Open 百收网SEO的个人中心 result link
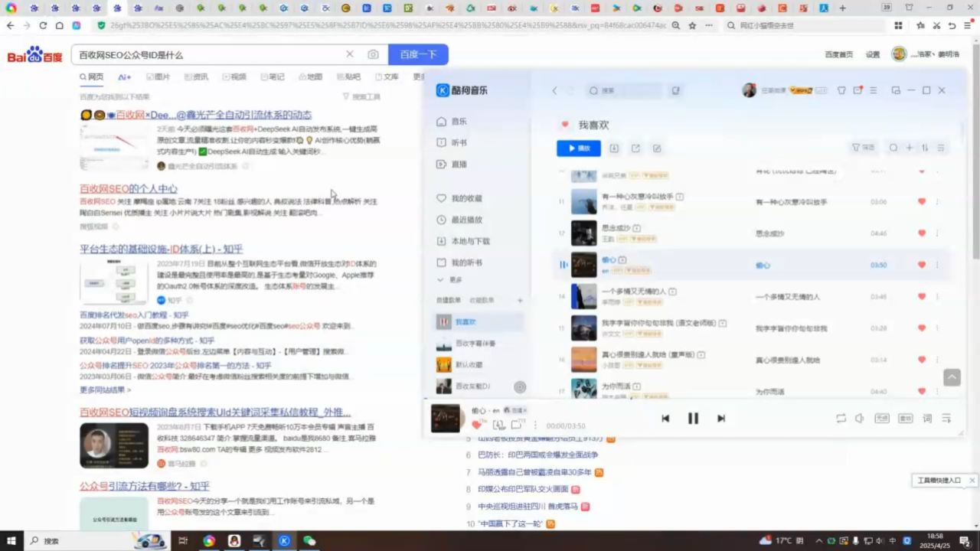 (129, 188)
